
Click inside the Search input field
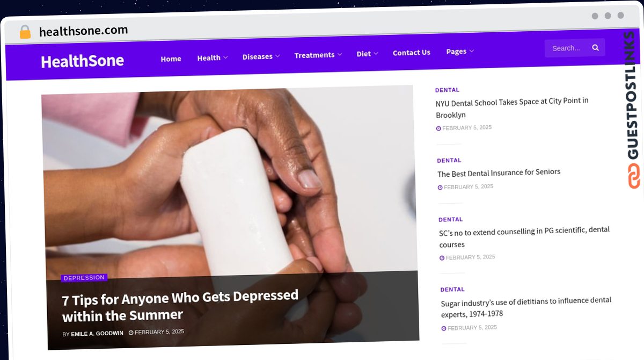[567, 48]
